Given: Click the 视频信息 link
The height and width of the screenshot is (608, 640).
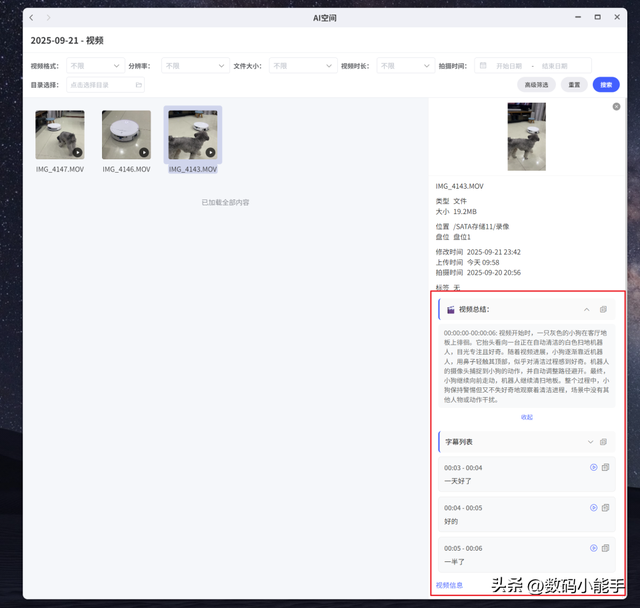Looking at the screenshot, I should 449,585.
